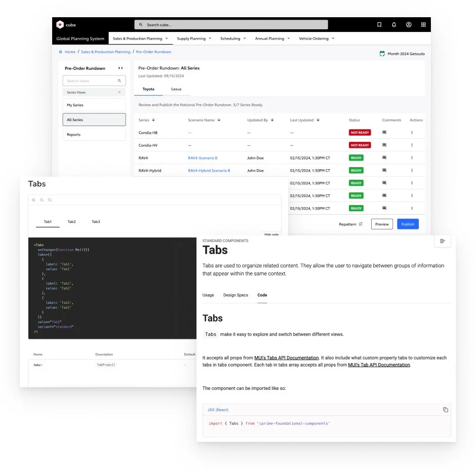The image size is (476, 476).
Task: Open MUI's Tabs API Documentation link
Action: [x=286, y=358]
